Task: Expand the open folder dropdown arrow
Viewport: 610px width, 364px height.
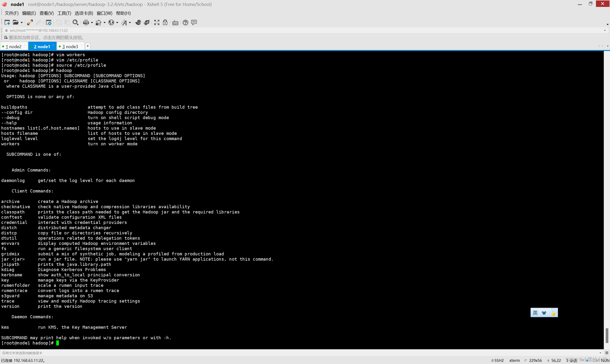Action: click(x=22, y=23)
